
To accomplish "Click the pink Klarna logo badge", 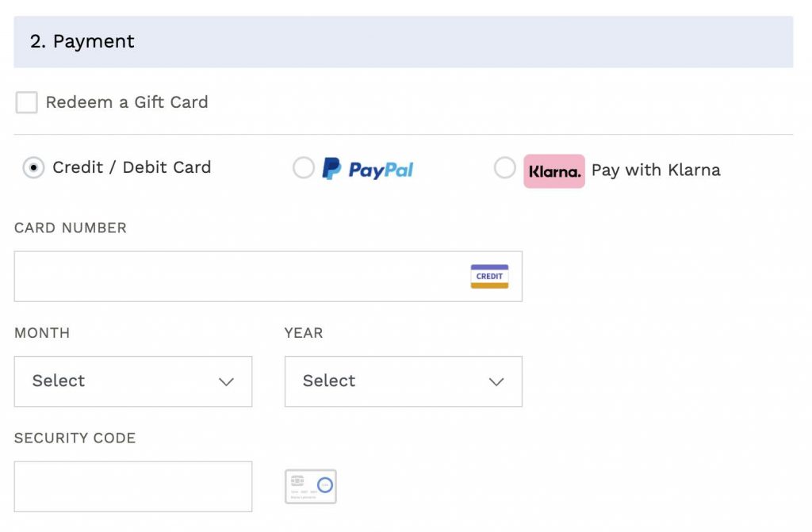I will click(554, 171).
